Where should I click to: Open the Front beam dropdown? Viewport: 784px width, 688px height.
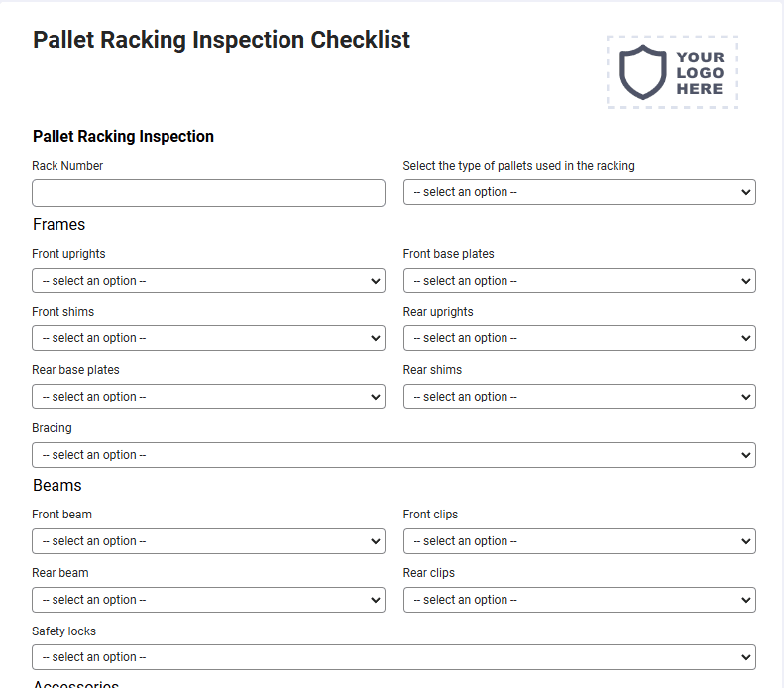tap(208, 541)
